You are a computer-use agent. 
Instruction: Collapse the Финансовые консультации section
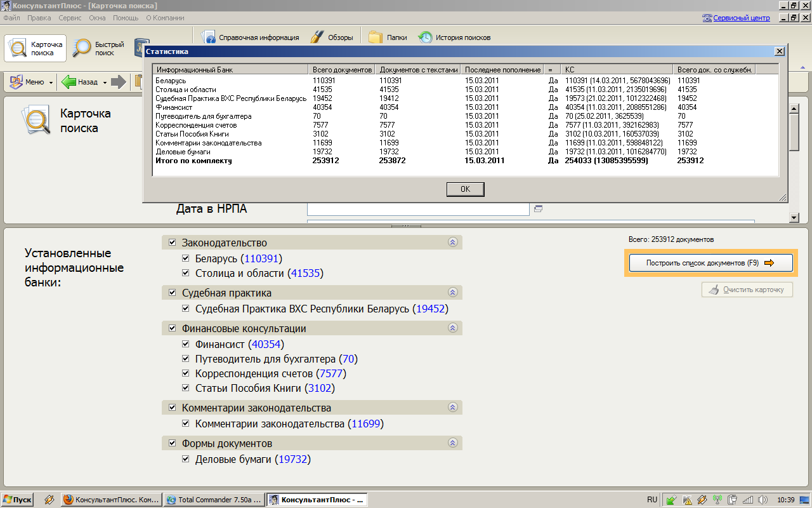pyautogui.click(x=452, y=328)
